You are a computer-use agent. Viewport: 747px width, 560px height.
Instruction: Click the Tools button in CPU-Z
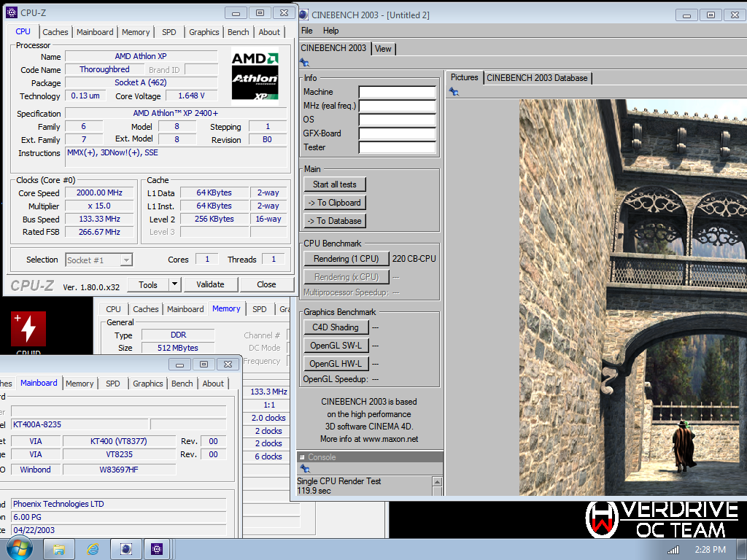(148, 284)
